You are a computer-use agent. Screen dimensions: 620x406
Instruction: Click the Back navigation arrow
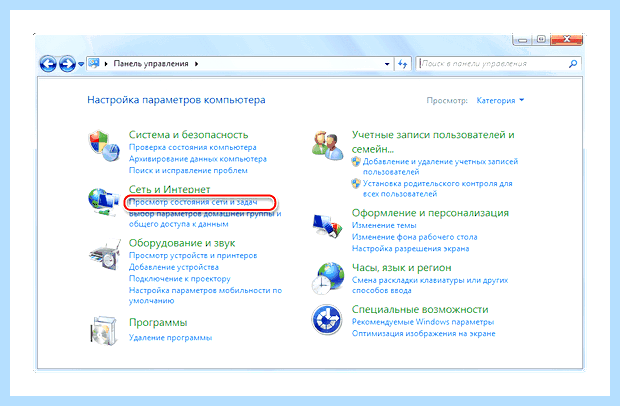[48, 64]
